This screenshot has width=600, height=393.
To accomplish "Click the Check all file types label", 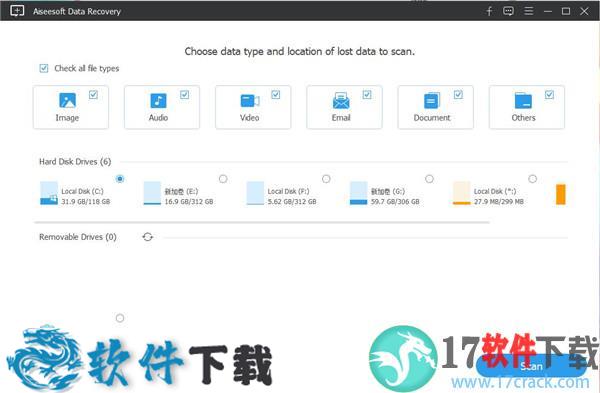I will pos(87,68).
